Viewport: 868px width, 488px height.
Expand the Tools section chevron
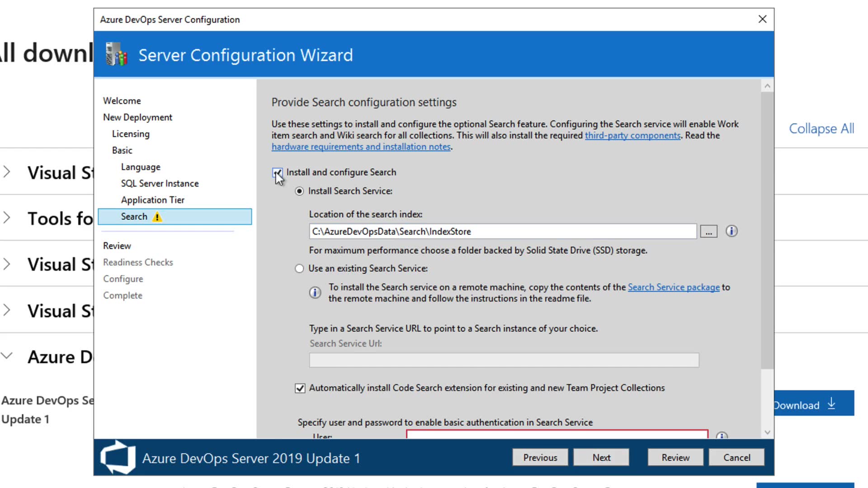tap(7, 218)
